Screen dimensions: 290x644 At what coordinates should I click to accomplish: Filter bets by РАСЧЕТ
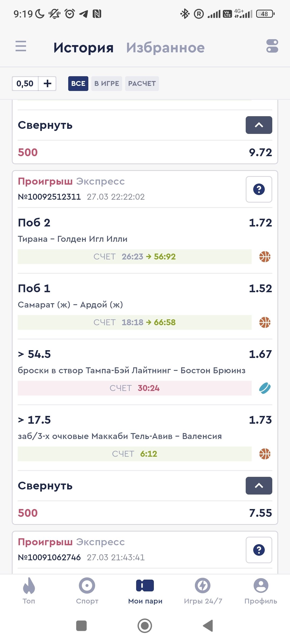click(142, 83)
